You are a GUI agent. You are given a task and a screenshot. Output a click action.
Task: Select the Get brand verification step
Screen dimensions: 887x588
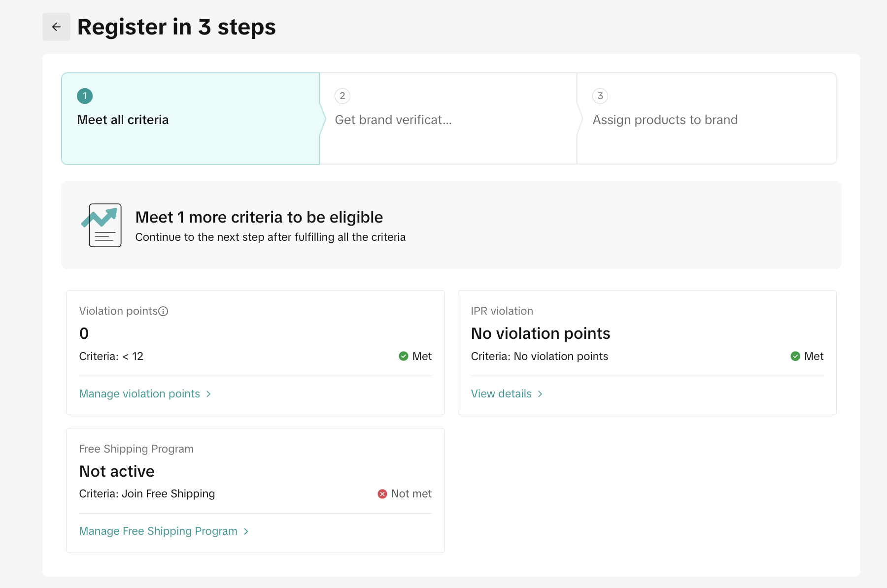click(x=393, y=120)
